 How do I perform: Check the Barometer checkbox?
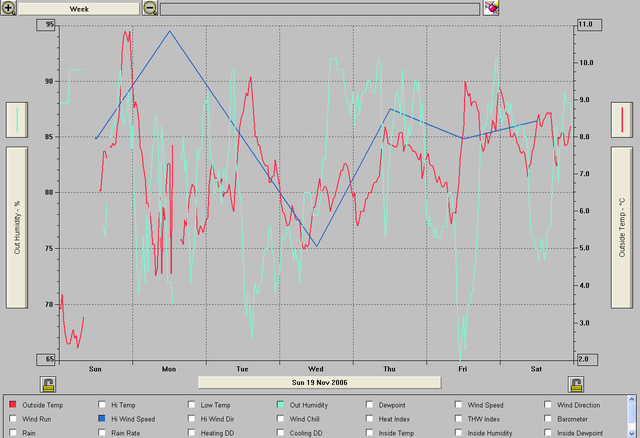[x=549, y=419]
